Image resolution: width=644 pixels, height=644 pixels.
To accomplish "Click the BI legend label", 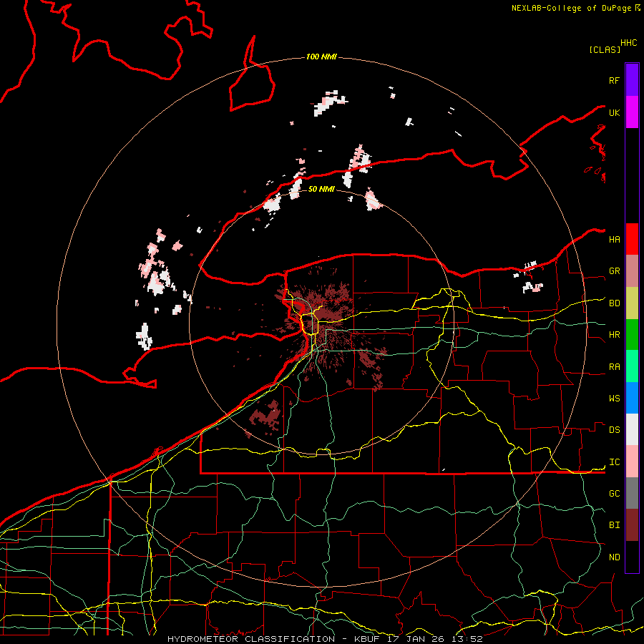I will tap(614, 525).
